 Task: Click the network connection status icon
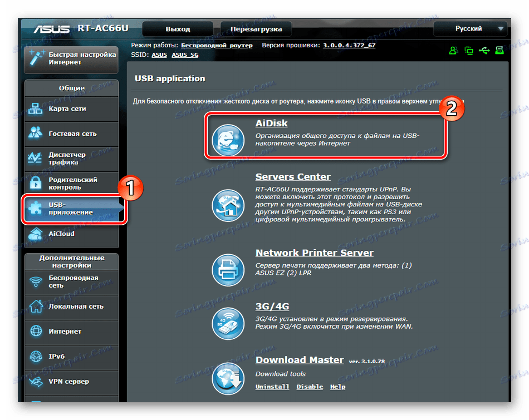(469, 51)
